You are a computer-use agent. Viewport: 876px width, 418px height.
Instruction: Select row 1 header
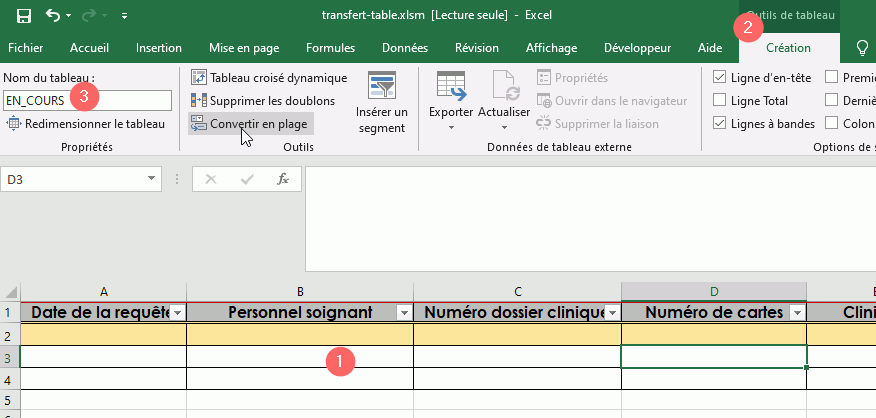pos(10,312)
